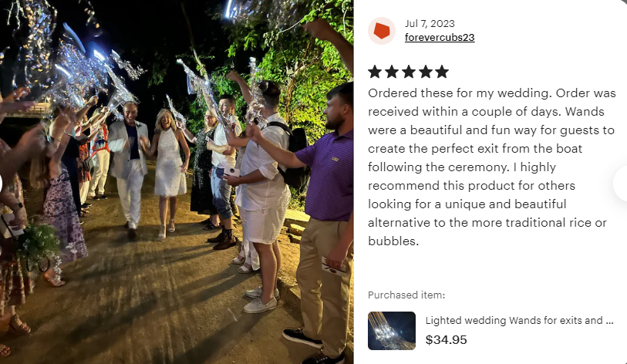This screenshot has width=627, height=364.
Task: Open the Lighted wedding Wands listing title
Action: pyautogui.click(x=519, y=320)
